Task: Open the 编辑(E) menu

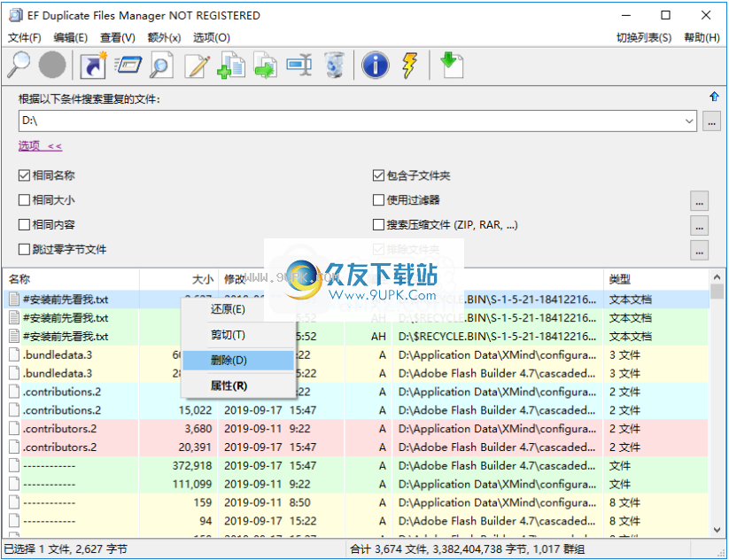Action: tap(70, 38)
